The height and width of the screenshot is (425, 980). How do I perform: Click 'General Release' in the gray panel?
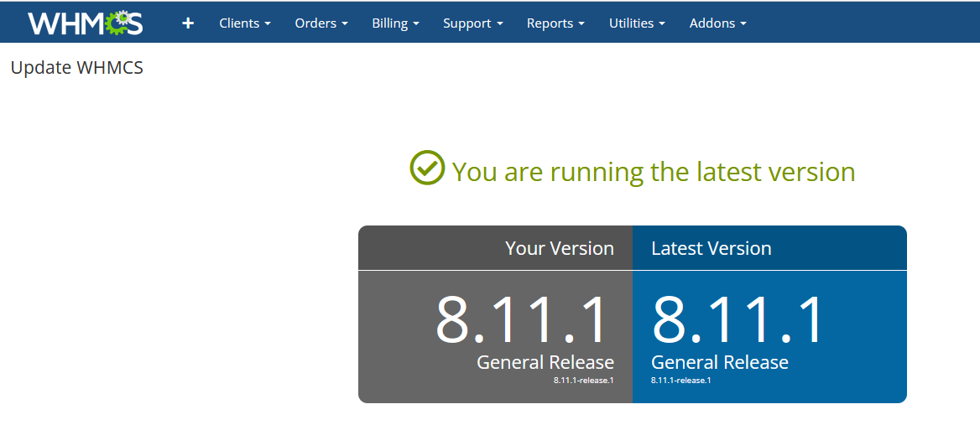pos(545,362)
